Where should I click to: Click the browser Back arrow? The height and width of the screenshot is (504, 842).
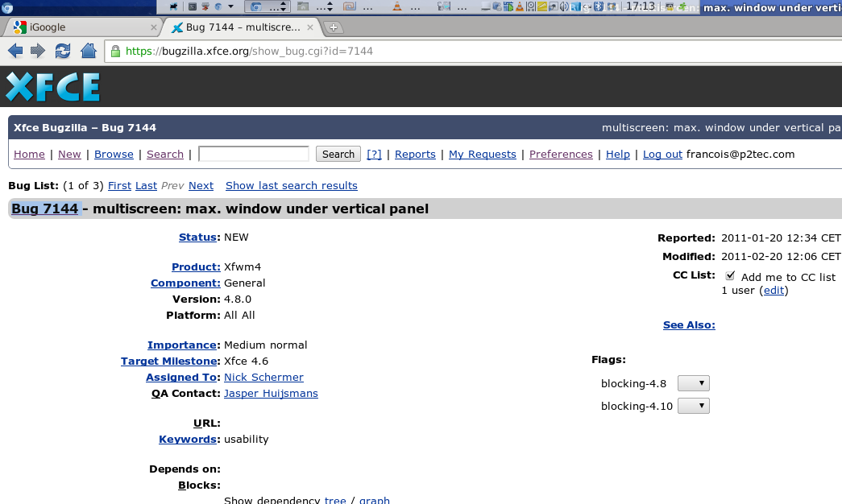15,51
